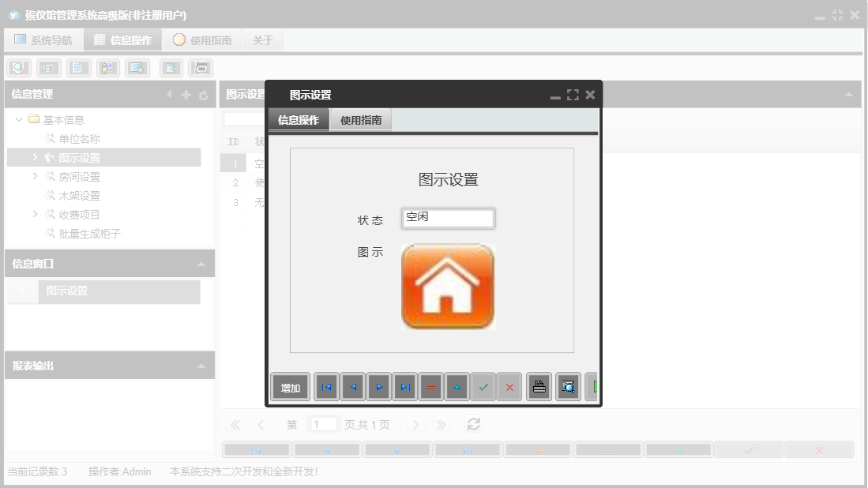The image size is (868, 488).
Task: Select the search icon in the main toolbar
Action: pyautogui.click(x=17, y=67)
